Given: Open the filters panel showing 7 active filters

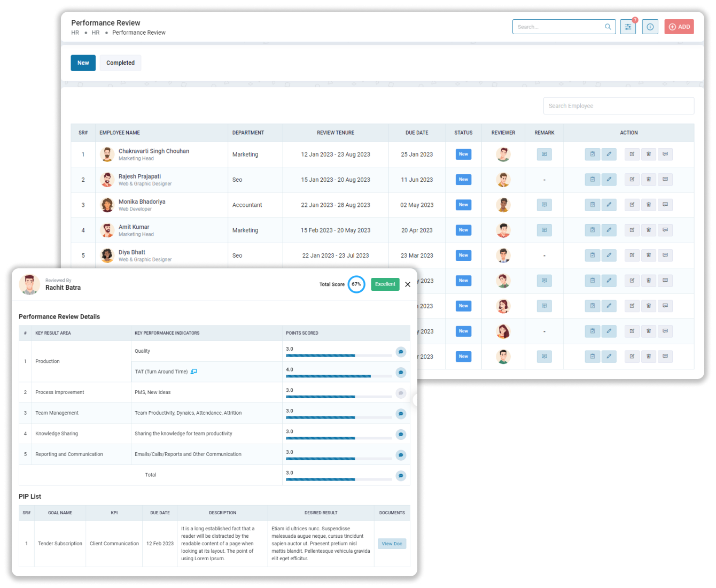Looking at the screenshot, I should (x=628, y=26).
